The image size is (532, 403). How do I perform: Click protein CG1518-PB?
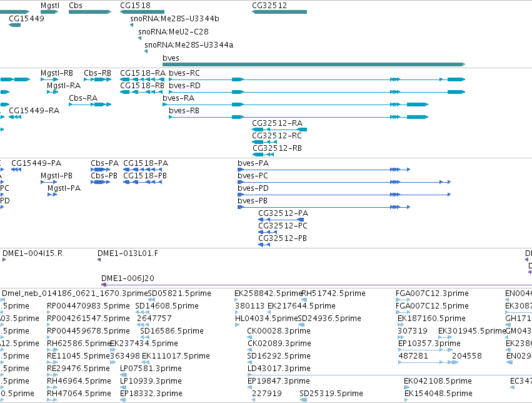coord(143,182)
